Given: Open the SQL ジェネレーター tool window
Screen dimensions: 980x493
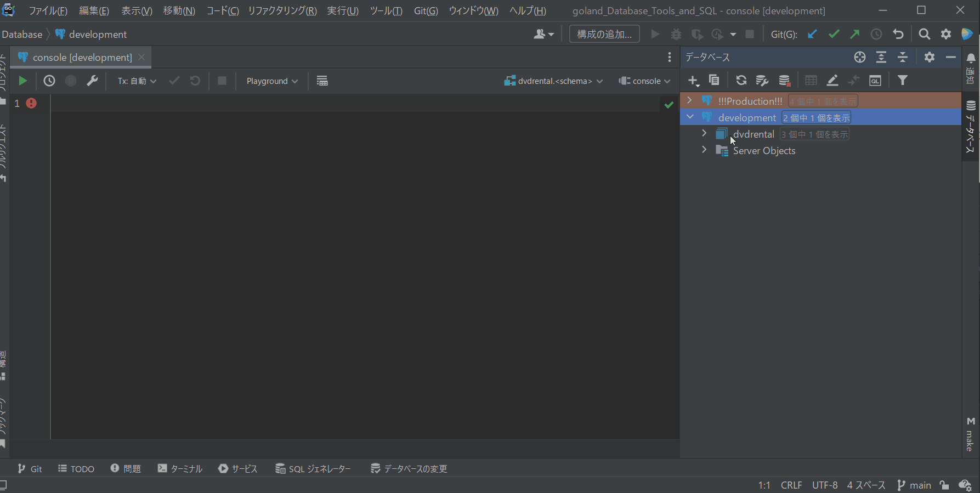Looking at the screenshot, I should pyautogui.click(x=313, y=469).
